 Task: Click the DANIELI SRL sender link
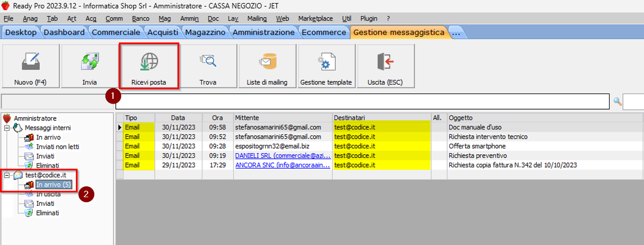coord(283,156)
